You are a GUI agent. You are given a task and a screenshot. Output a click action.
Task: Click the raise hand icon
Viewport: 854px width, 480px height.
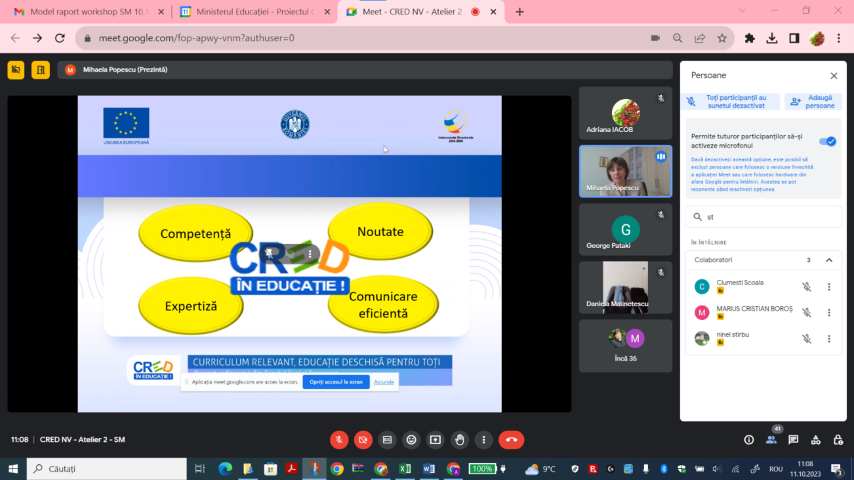(459, 439)
